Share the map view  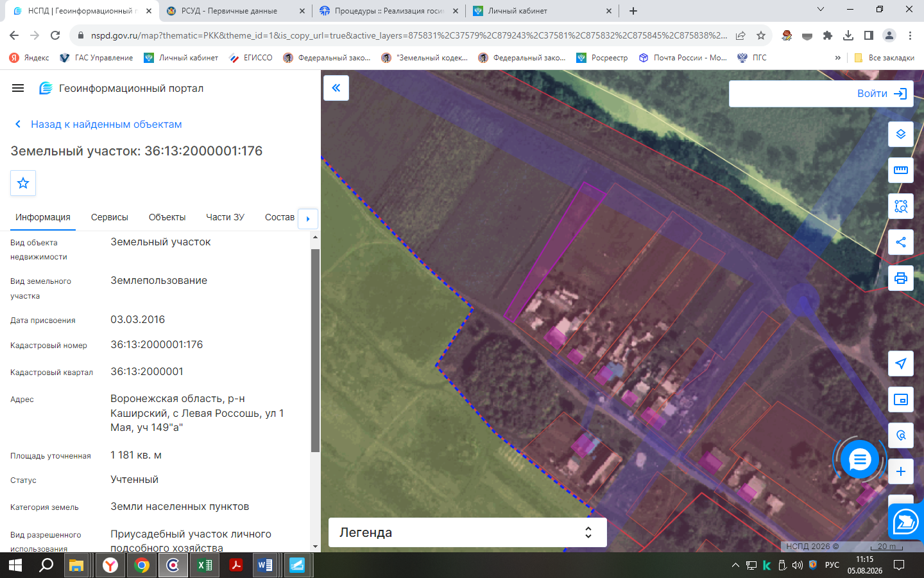point(901,242)
